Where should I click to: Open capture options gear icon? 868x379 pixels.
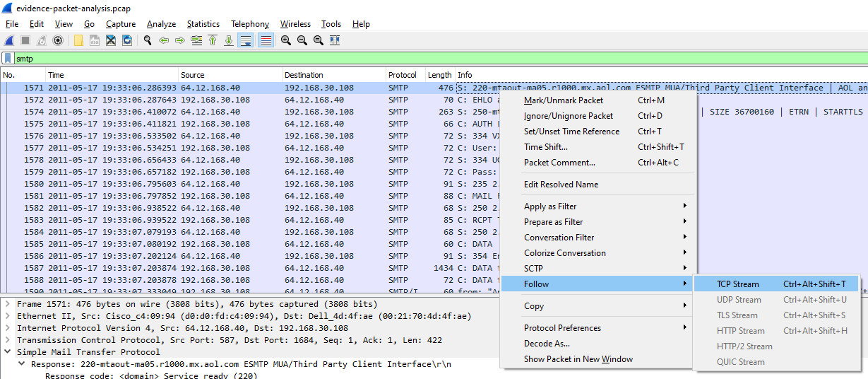[58, 40]
